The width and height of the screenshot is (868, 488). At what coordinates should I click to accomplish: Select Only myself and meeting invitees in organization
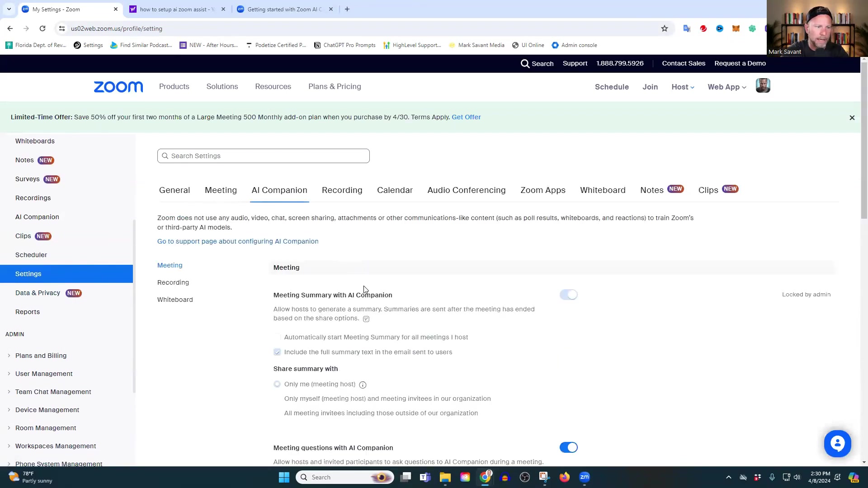coord(277,399)
